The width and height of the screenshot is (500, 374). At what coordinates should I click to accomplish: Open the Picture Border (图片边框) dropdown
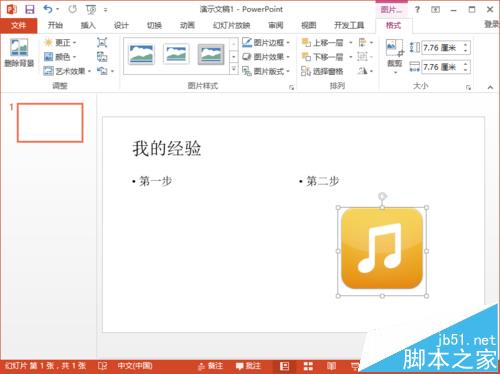266,42
